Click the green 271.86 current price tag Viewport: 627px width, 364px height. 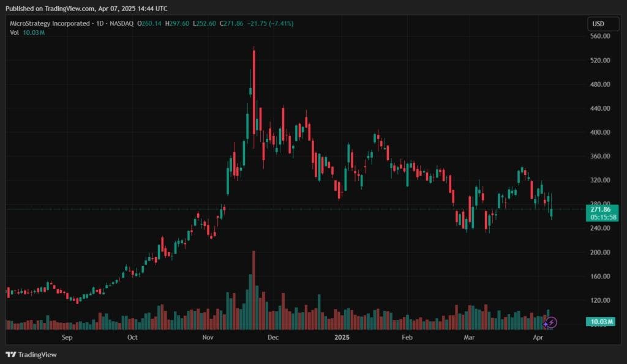pos(601,209)
